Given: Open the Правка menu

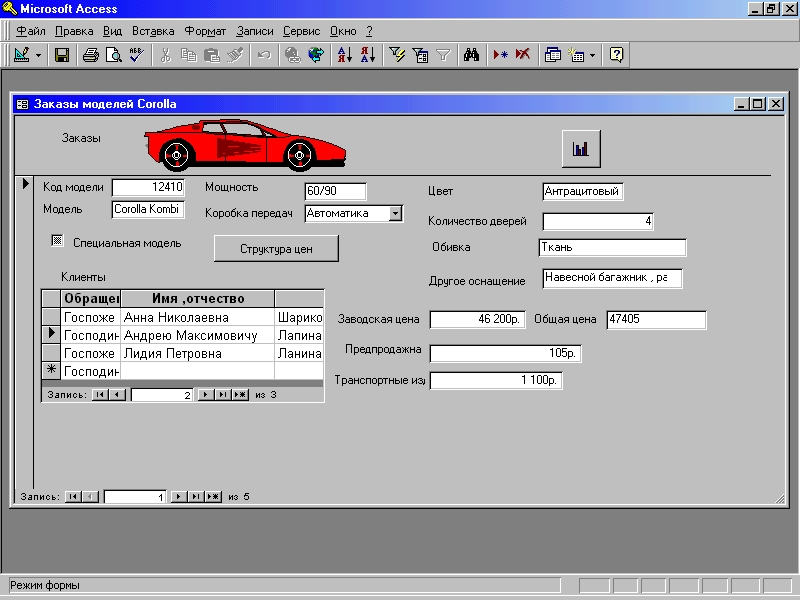Looking at the screenshot, I should point(74,31).
